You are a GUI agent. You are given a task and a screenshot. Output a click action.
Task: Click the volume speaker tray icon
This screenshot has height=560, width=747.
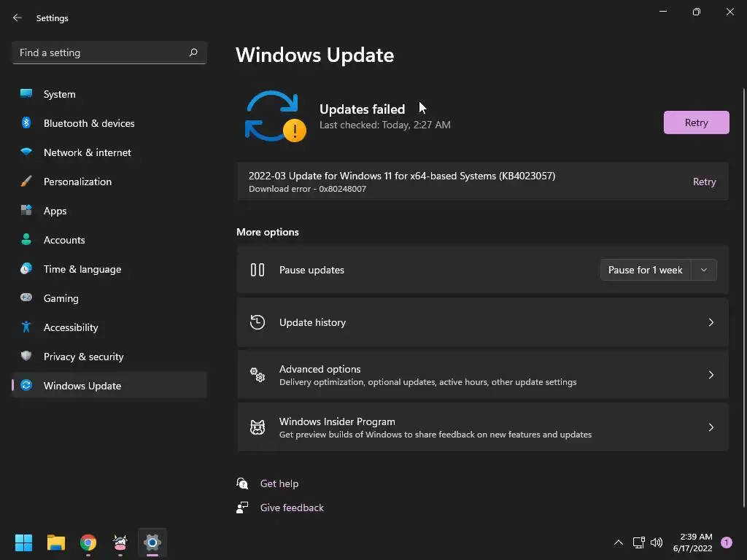coord(657,542)
